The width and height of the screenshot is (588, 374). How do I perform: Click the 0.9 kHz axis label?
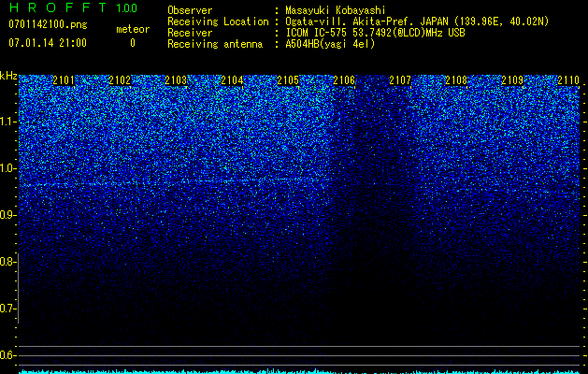click(7, 215)
